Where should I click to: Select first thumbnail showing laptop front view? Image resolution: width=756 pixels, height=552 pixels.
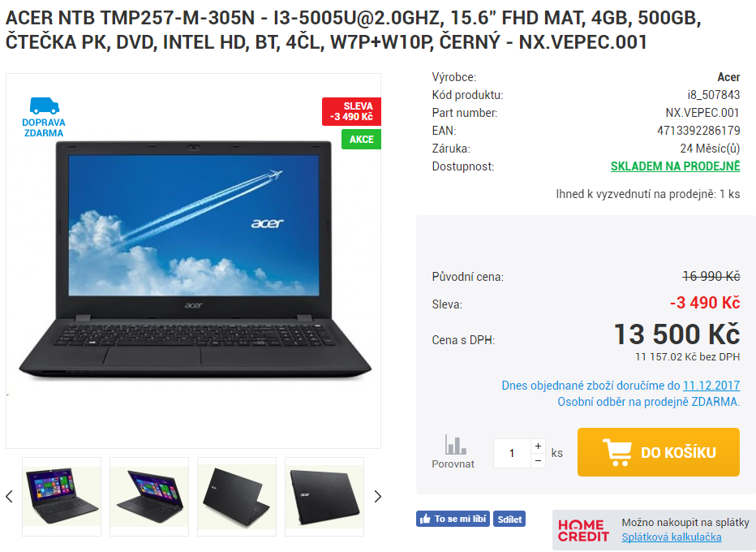(62, 497)
